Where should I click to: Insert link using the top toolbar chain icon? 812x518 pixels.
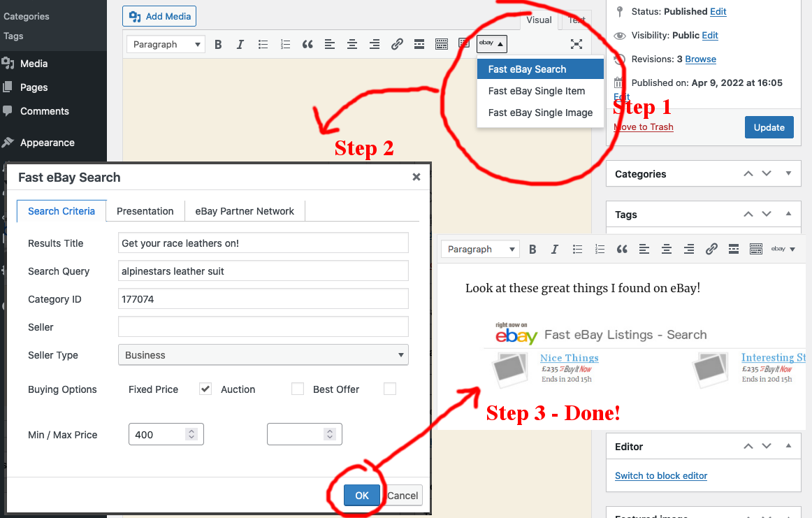coord(397,45)
